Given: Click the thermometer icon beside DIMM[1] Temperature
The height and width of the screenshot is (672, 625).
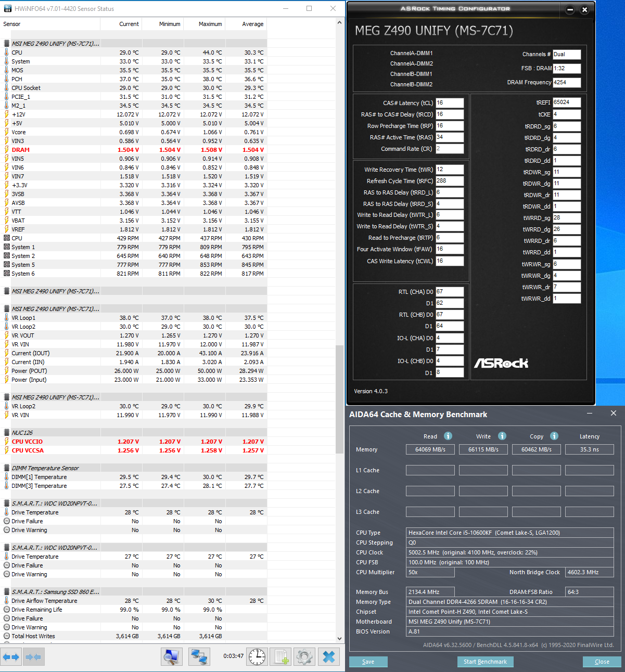Looking at the screenshot, I should click(7, 477).
